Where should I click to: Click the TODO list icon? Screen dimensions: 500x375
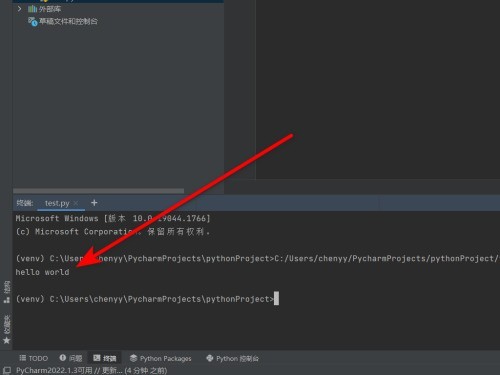22,358
